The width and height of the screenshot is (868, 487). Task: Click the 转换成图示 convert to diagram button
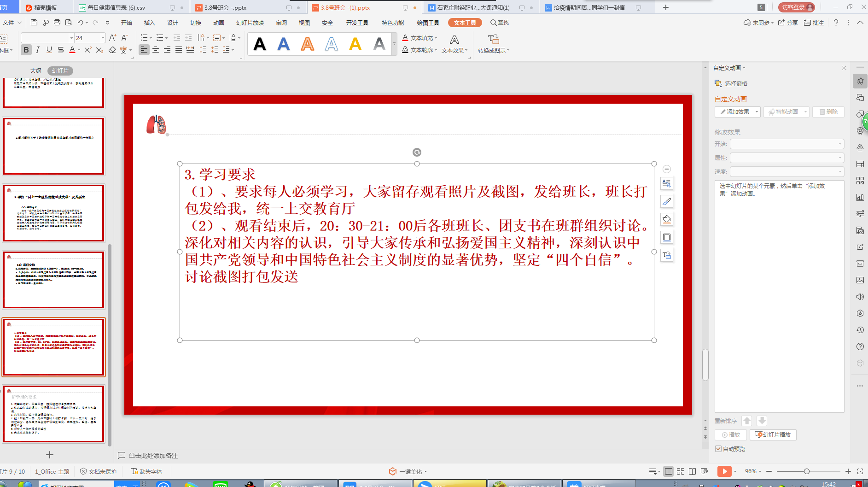[494, 44]
